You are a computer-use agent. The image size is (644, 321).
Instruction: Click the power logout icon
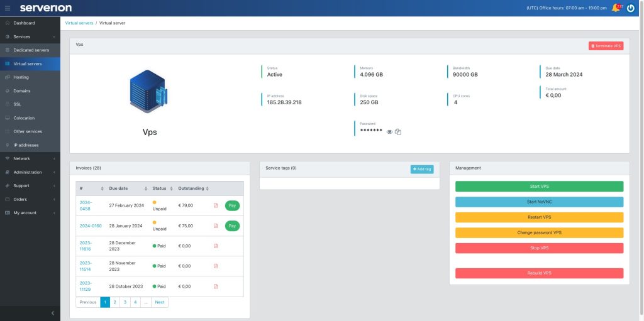coord(631,8)
